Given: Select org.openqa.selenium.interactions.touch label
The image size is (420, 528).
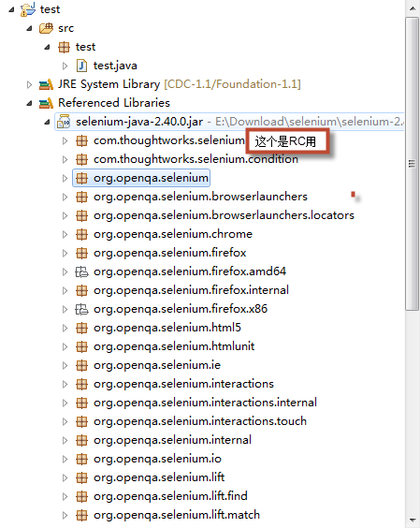Looking at the screenshot, I should click(200, 421).
